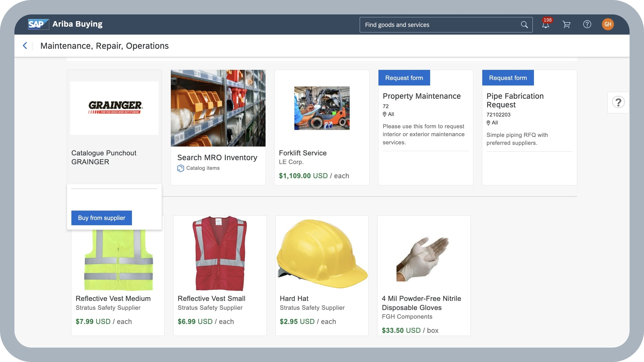644x362 pixels.
Task: Open the red reflective vest image
Action: click(x=220, y=253)
